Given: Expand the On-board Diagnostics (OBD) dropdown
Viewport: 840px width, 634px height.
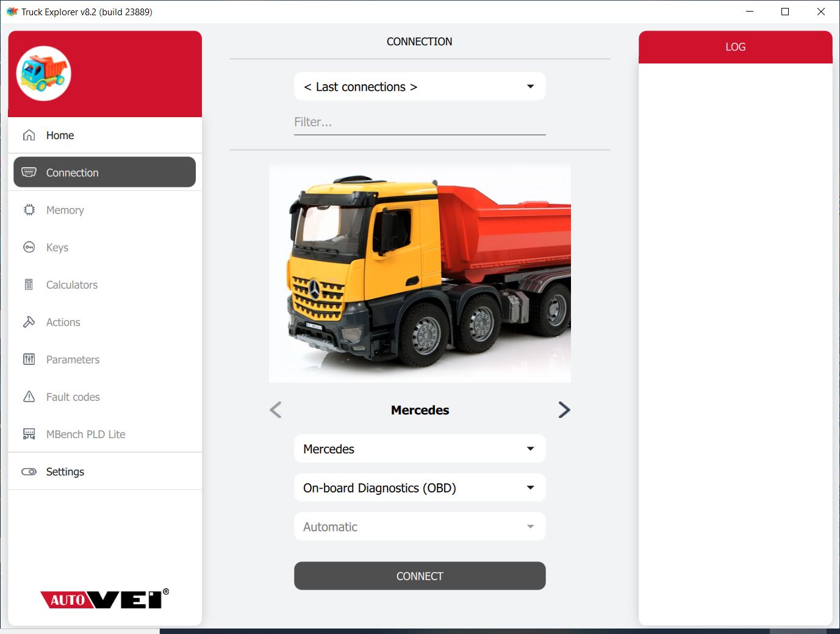Looking at the screenshot, I should [420, 488].
